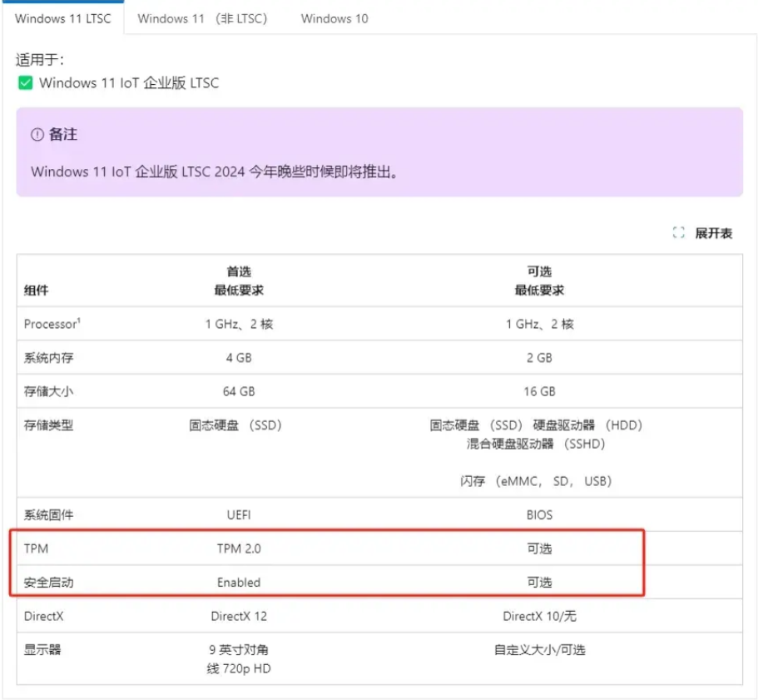The height and width of the screenshot is (700, 758).
Task: Switch to the Windows 11 LTSC tab
Action: 62,18
